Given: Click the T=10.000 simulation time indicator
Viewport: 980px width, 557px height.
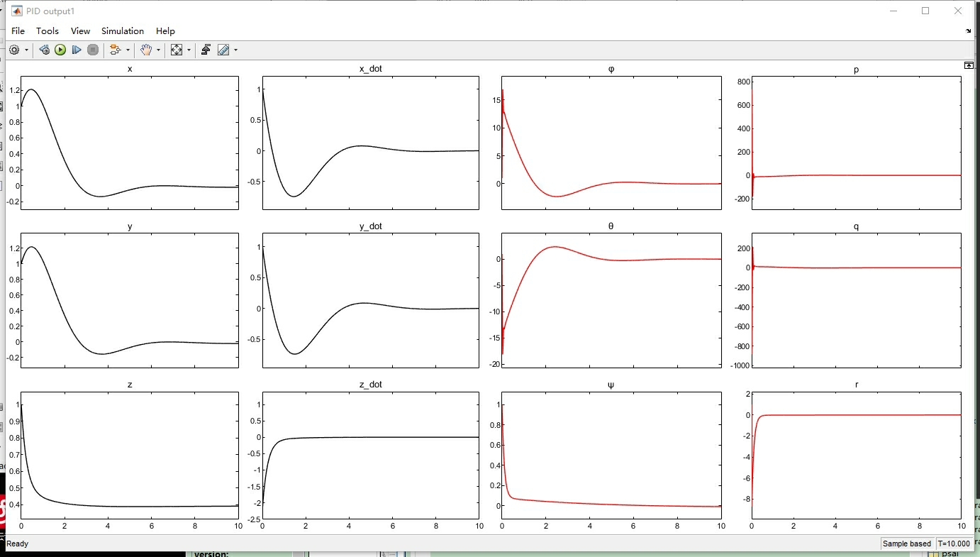Looking at the screenshot, I should [954, 543].
